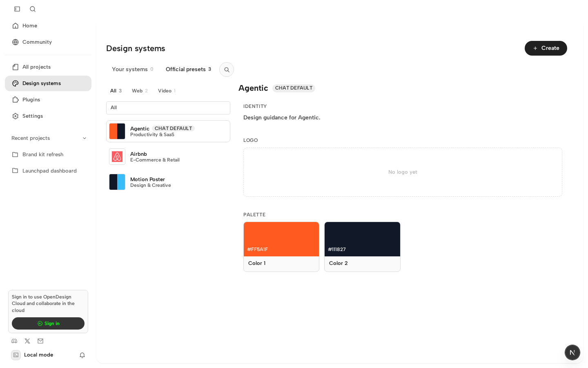Click the green Sign in button
Screen dimensions: 588x368
tap(48, 323)
